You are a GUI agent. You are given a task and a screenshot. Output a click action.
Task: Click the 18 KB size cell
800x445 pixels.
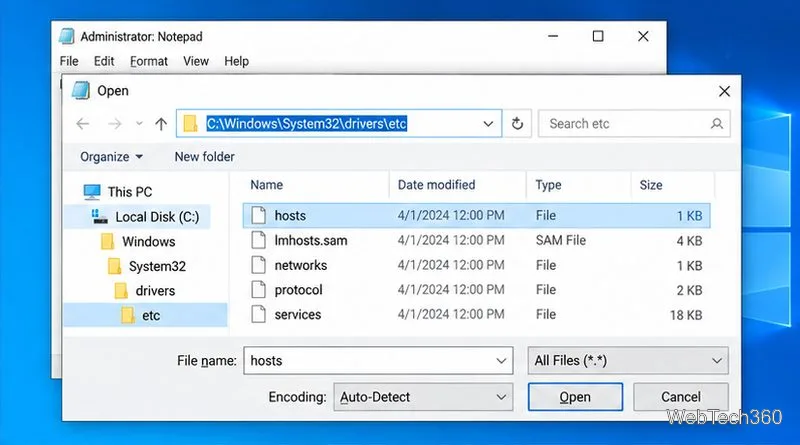point(686,315)
